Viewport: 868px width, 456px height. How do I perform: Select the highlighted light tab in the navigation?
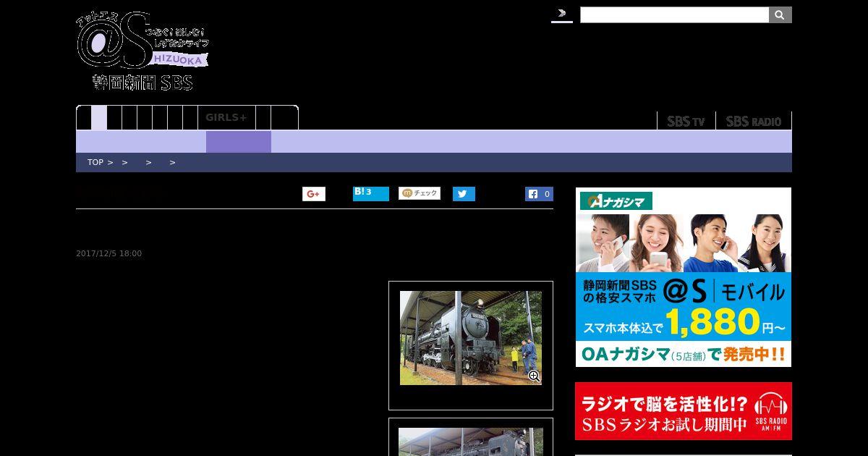pos(99,117)
